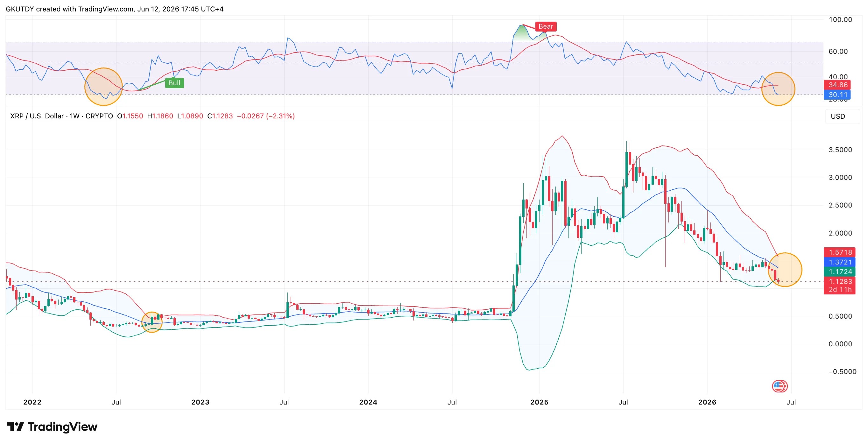Click the −0.5000 level on the price scale
This screenshot has width=868, height=444.
pos(842,371)
